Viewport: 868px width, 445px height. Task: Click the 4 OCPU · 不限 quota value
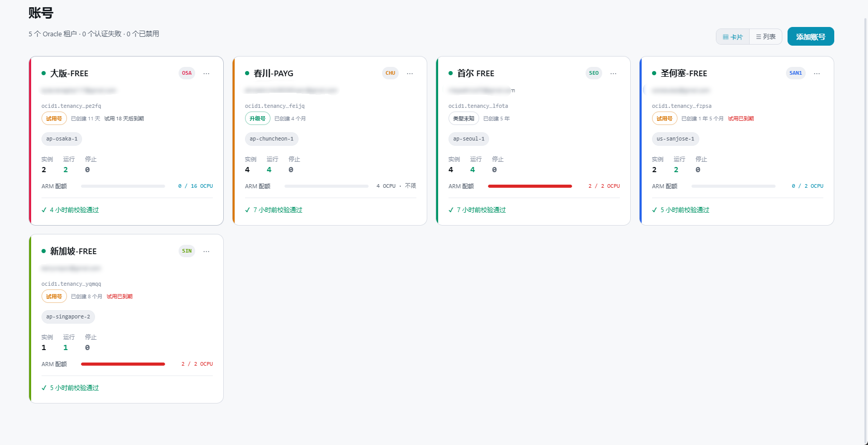tap(396, 186)
